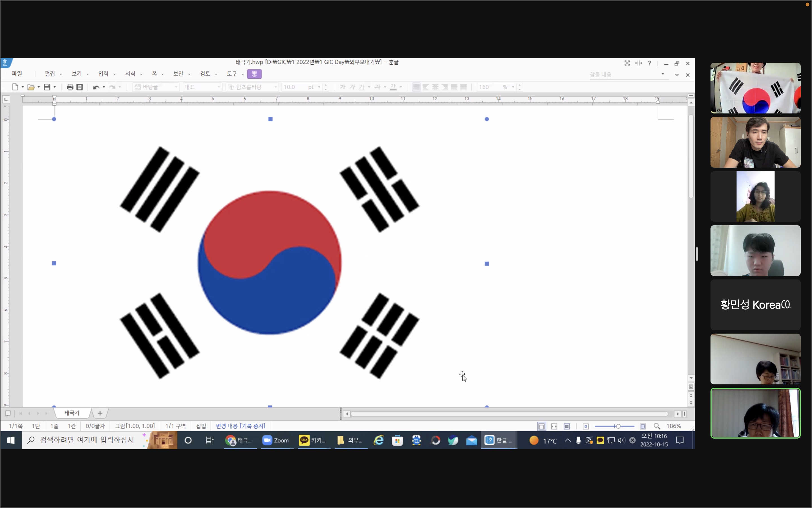The width and height of the screenshot is (812, 508).
Task: Click the split alignment icon after distribute
Action: click(464, 87)
